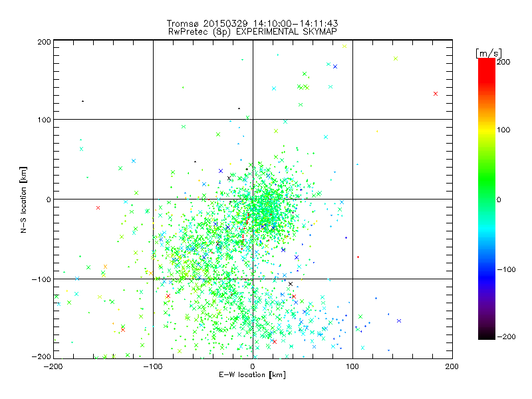The width and height of the screenshot is (532, 399).
Task: Click the subtitle 'RwPretec (8p) EXPERIMENTAL SKYMAP'
Action: (x=253, y=32)
